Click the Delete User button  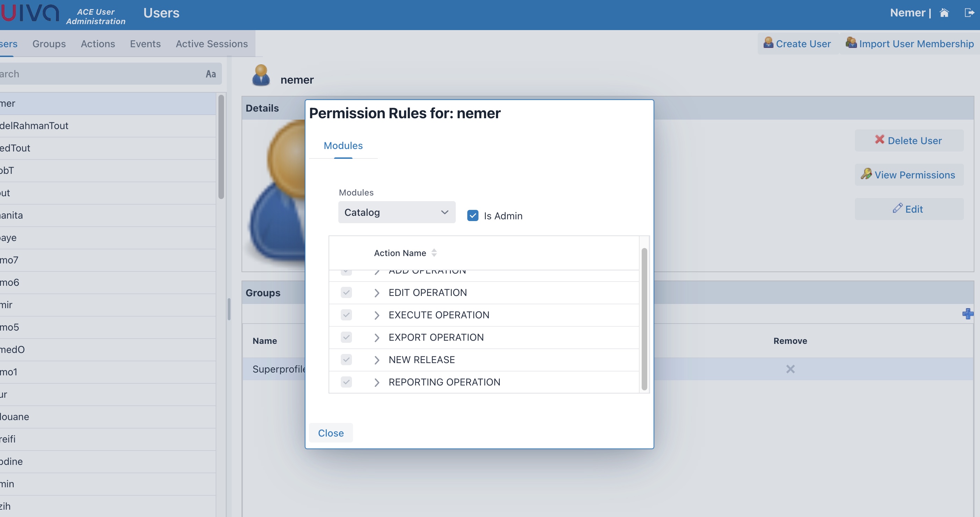[x=909, y=141]
